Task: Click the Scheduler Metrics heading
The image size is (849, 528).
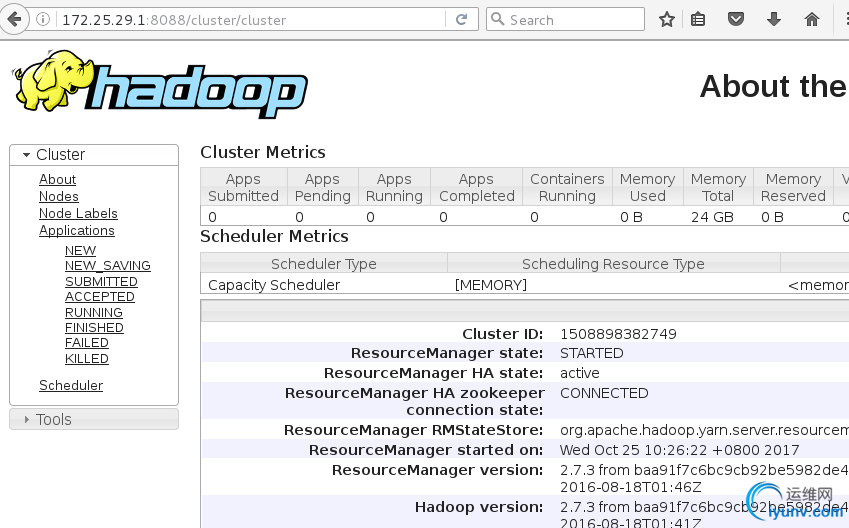Action: click(275, 236)
